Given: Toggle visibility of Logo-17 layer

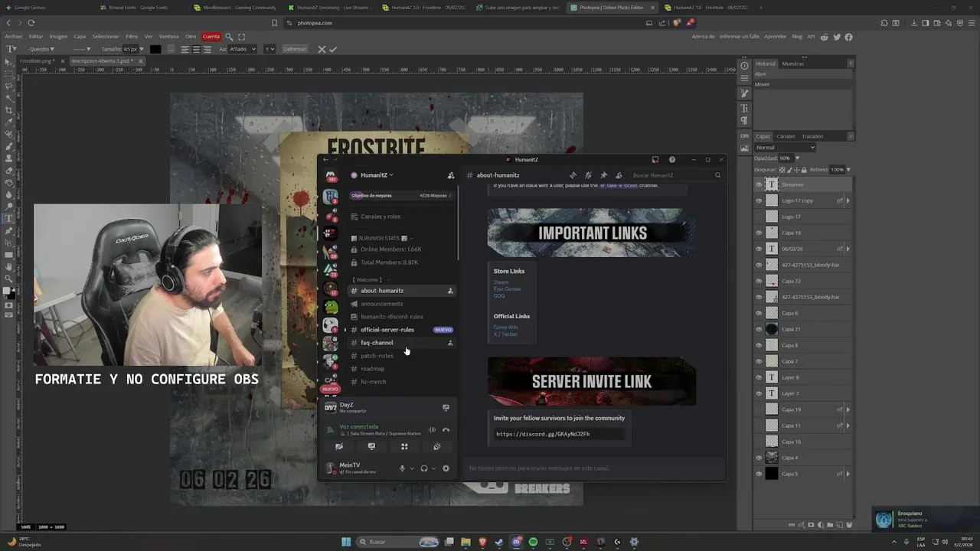Looking at the screenshot, I should pyautogui.click(x=759, y=217).
